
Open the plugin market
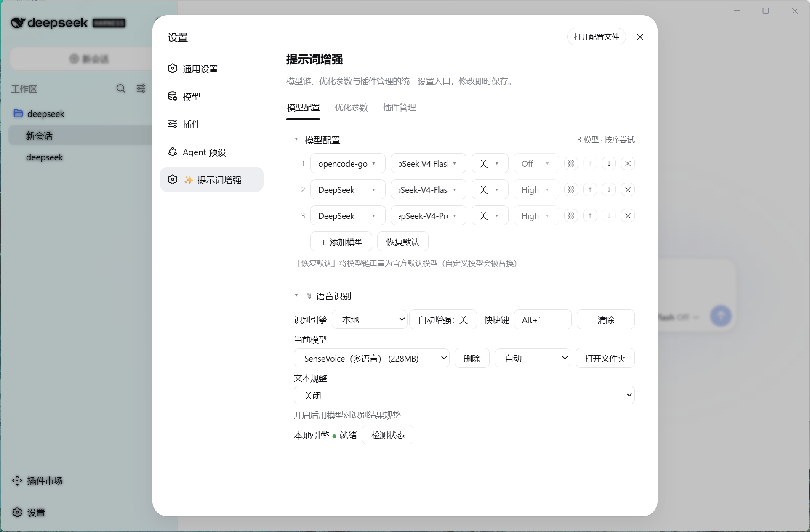tap(37, 481)
